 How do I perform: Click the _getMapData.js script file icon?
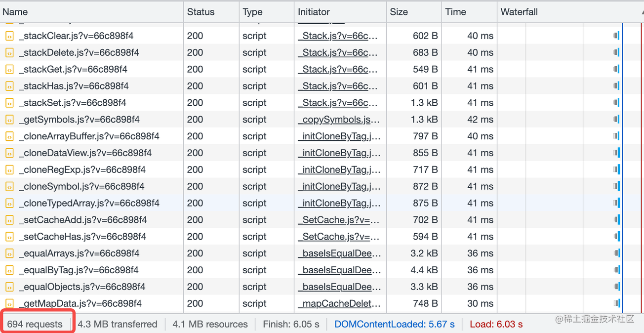(9, 304)
